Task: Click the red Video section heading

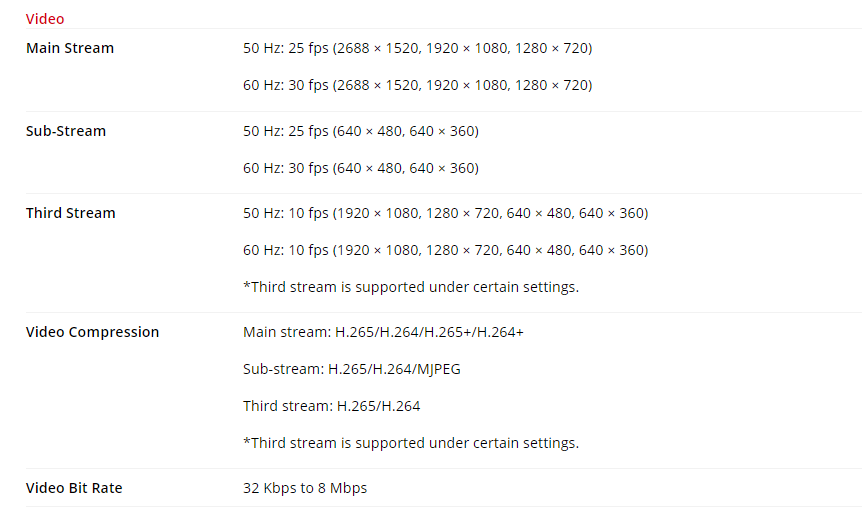Action: [x=45, y=19]
